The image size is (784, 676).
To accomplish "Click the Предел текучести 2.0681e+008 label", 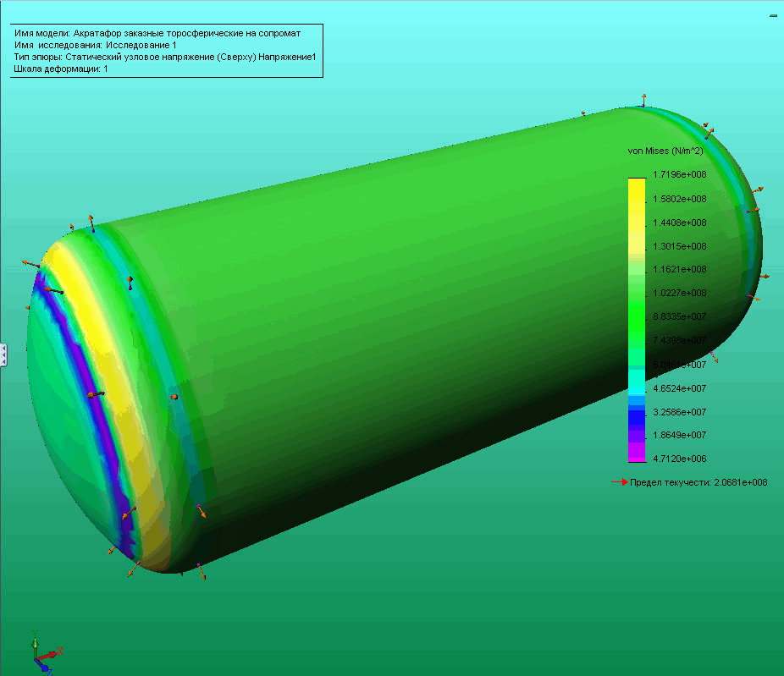I will pyautogui.click(x=698, y=482).
